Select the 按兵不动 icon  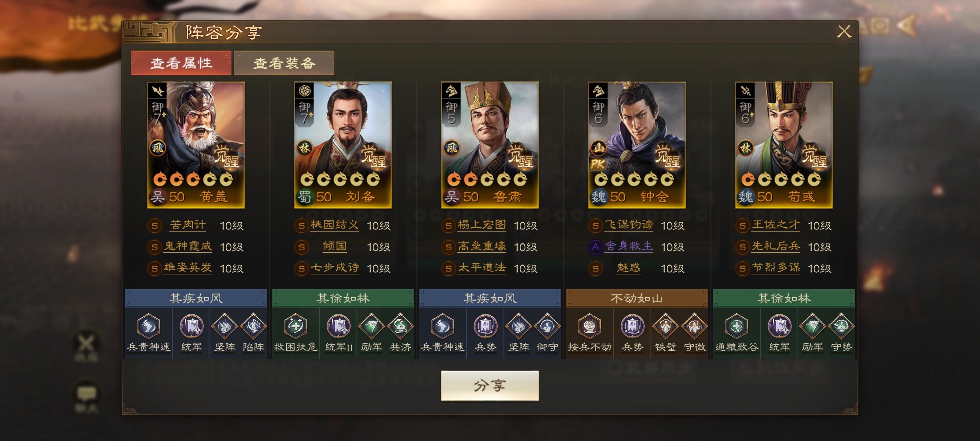coord(590,326)
